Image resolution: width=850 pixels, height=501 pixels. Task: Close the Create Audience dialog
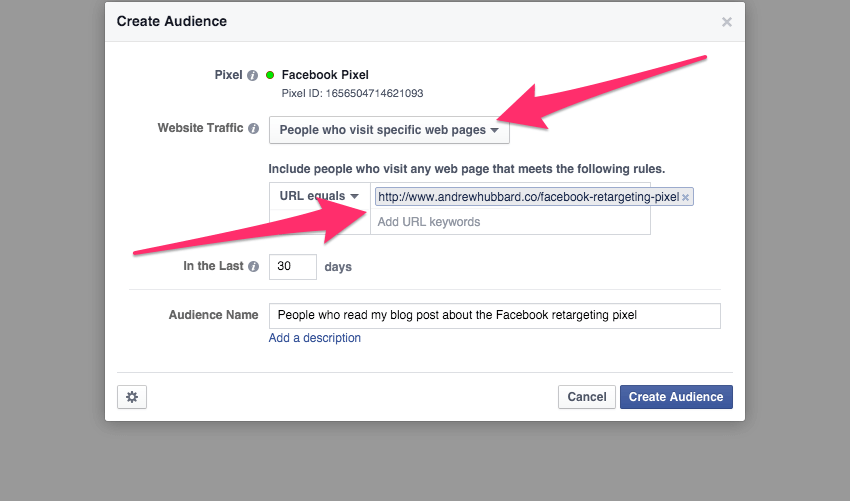[727, 22]
